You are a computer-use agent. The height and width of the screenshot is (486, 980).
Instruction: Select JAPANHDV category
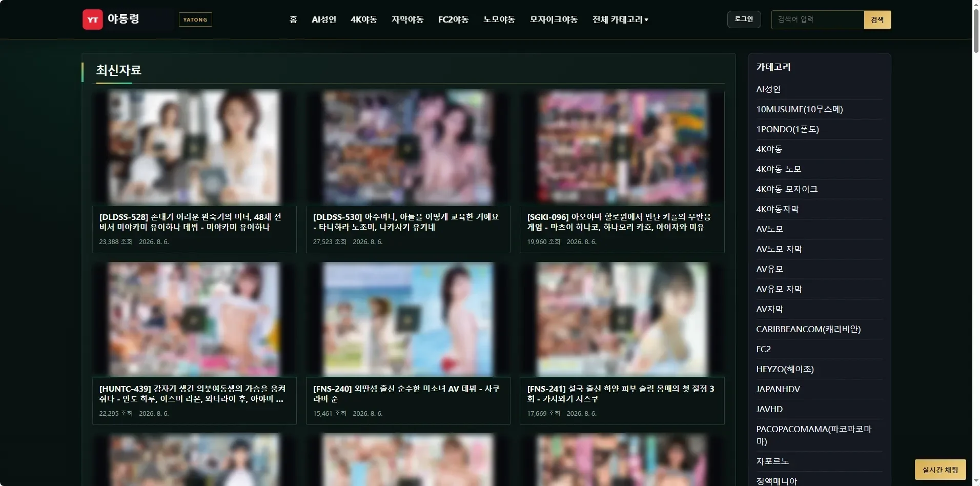pos(778,389)
